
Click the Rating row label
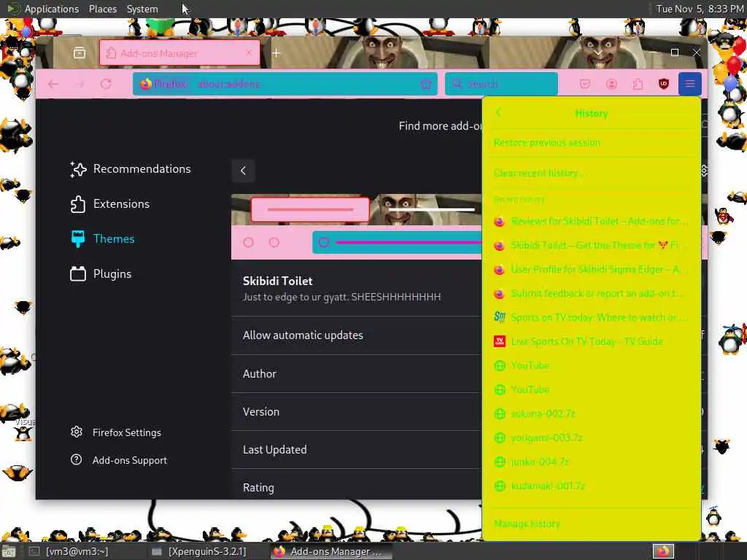(x=259, y=488)
